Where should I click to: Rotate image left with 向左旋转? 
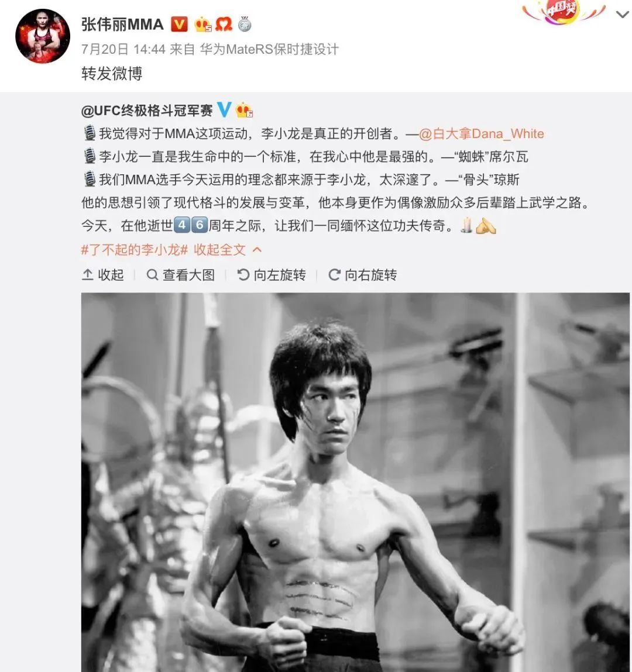272,275
